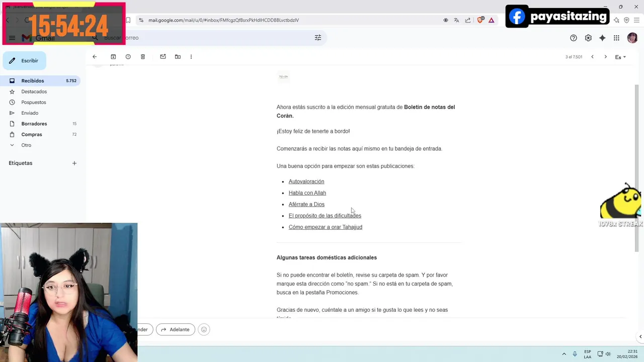Create a new label plus icon

tap(74, 163)
